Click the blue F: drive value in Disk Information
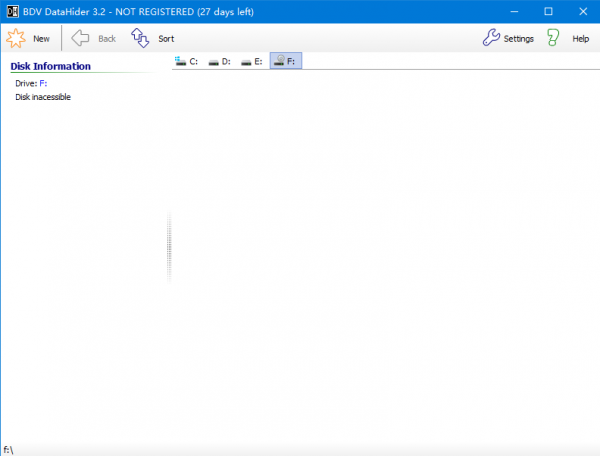Screen dimensions: 600x456 (x=43, y=83)
